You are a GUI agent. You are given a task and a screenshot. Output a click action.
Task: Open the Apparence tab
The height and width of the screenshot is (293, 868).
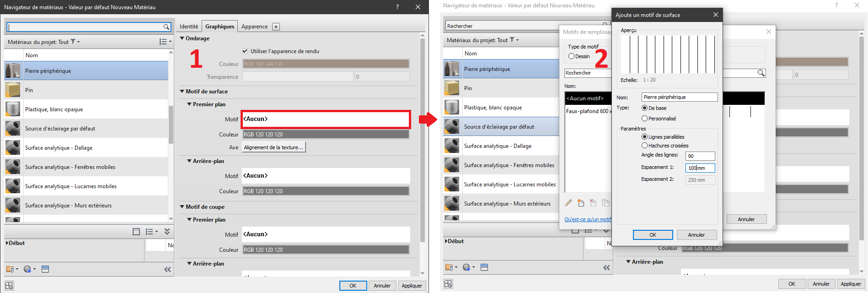click(x=254, y=27)
